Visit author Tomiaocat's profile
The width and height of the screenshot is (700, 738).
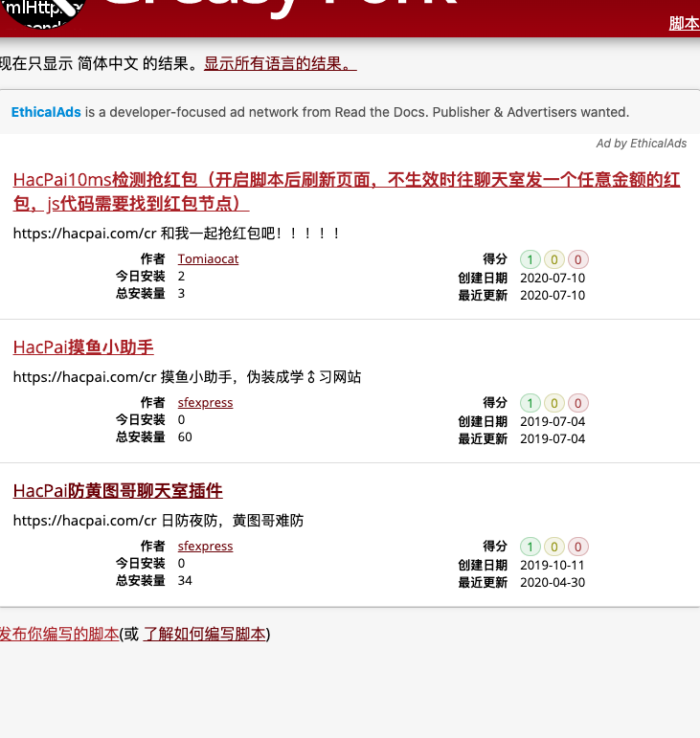pyautogui.click(x=208, y=258)
